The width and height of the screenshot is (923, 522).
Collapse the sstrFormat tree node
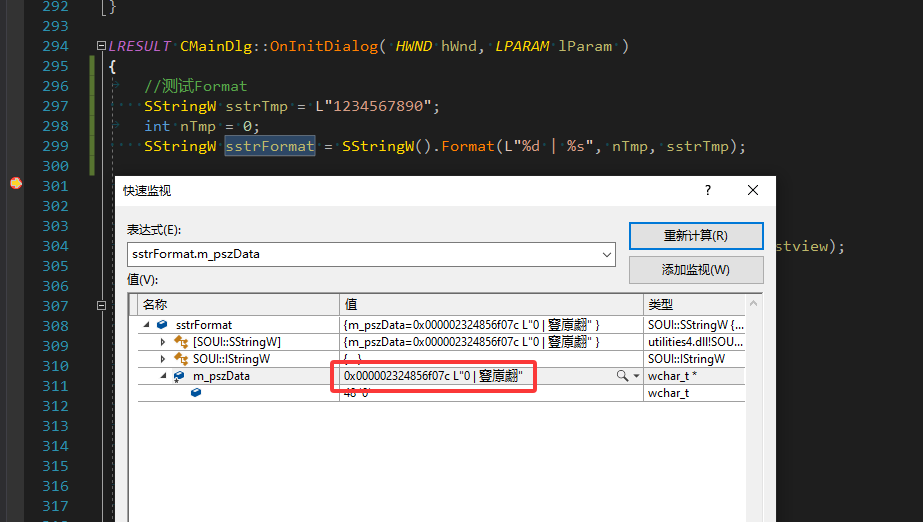click(147, 325)
